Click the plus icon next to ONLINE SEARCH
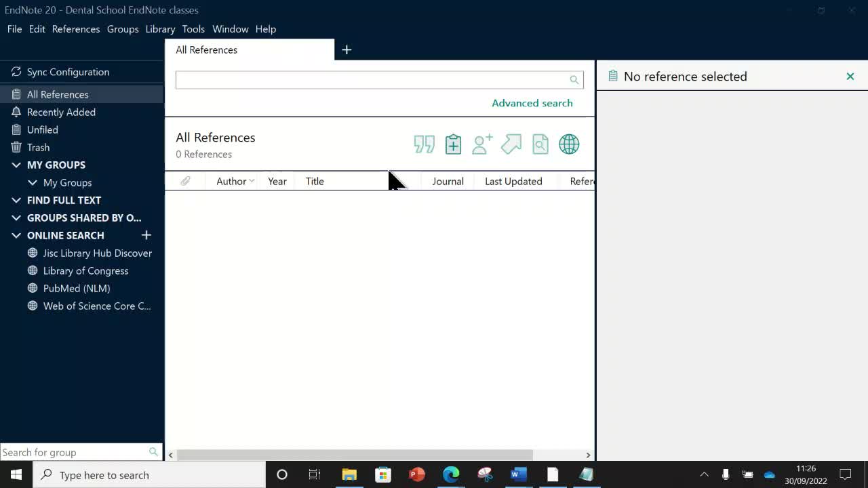 click(146, 235)
